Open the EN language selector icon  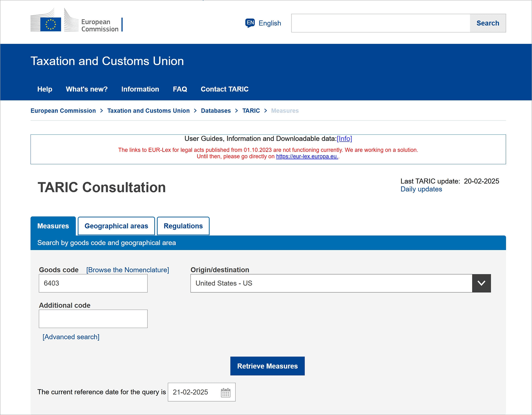click(250, 23)
